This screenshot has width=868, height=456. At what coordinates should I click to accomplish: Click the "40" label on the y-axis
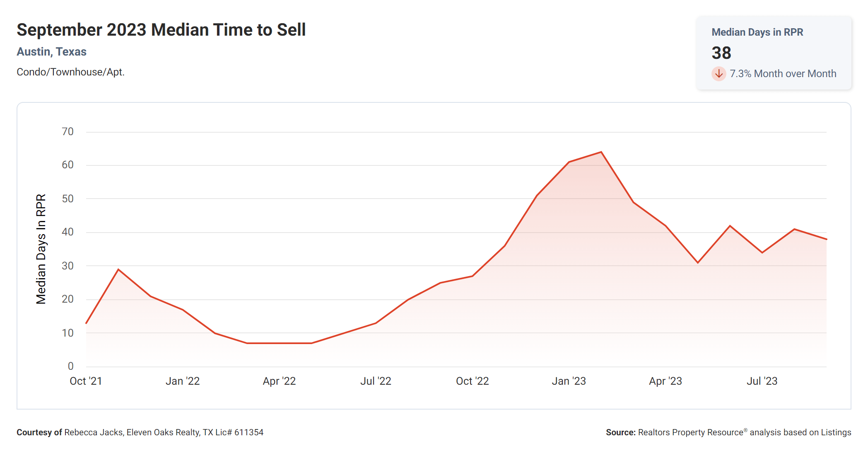(x=68, y=232)
